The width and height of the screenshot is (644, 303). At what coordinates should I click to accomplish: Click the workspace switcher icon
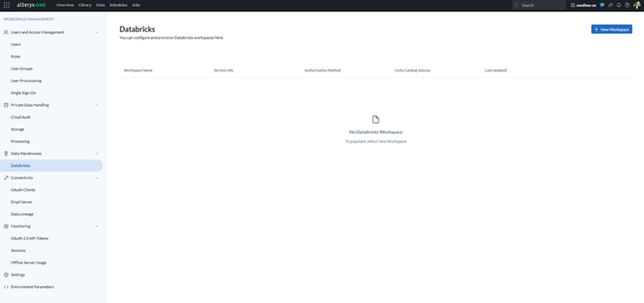(x=572, y=5)
